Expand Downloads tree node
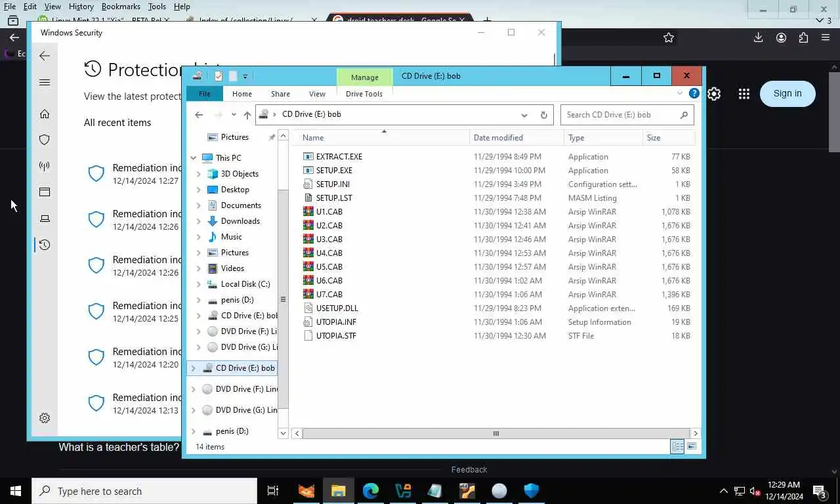Screen dimensions: 840x504 click(x=199, y=221)
